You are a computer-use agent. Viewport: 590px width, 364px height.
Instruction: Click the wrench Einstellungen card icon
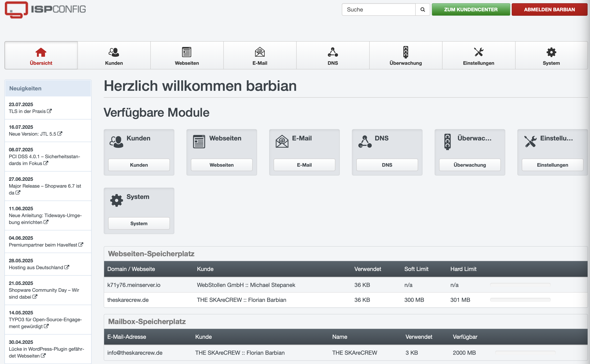530,142
